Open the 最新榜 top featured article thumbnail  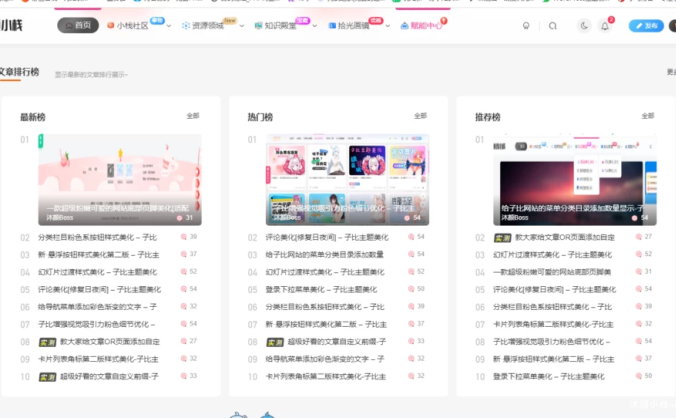pyautogui.click(x=120, y=180)
